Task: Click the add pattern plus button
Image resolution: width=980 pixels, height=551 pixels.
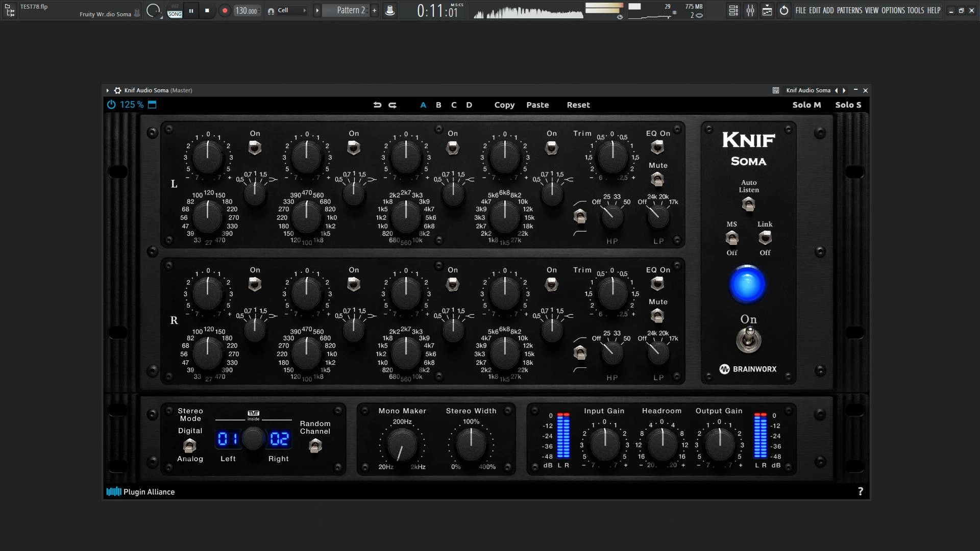Action: click(x=374, y=10)
